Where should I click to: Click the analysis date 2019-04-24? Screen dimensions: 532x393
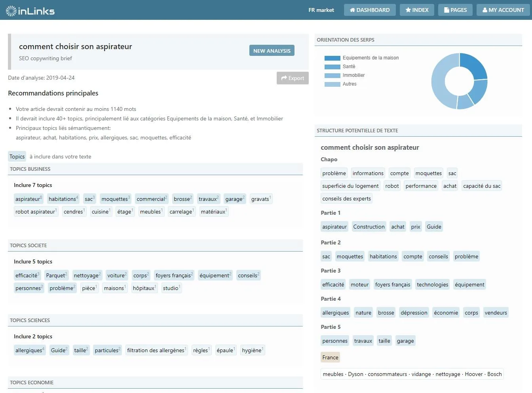coord(60,78)
